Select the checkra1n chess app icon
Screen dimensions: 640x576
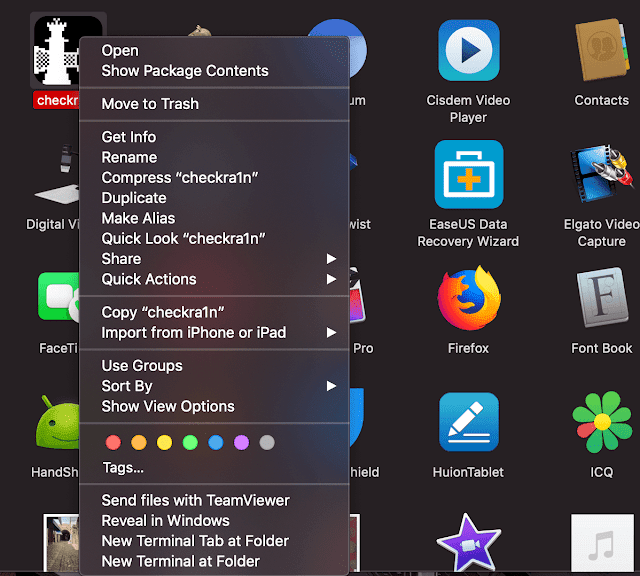tap(56, 51)
